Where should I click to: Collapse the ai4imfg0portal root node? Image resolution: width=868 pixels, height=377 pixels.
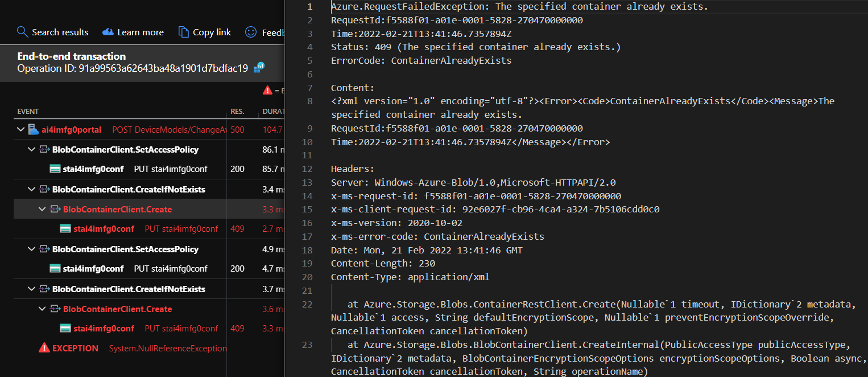point(21,129)
